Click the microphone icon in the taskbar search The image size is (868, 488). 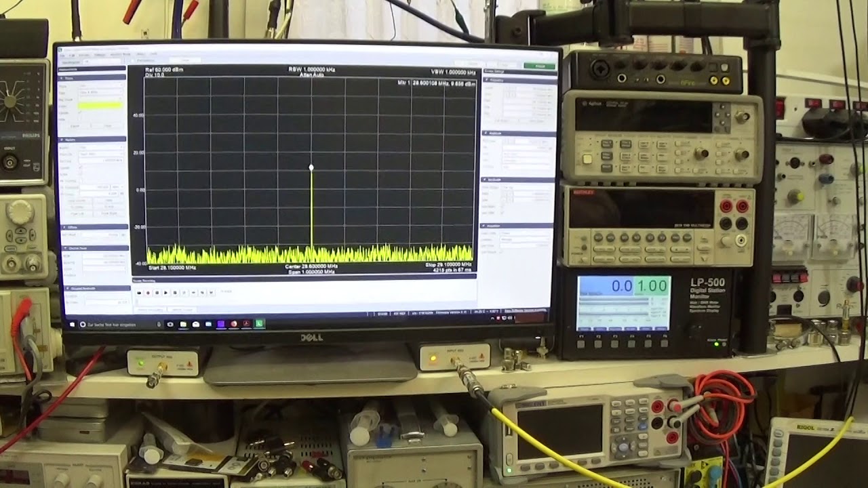pyautogui.click(x=159, y=324)
